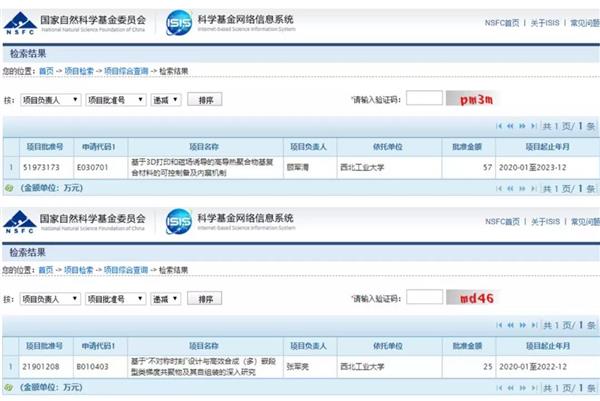This screenshot has height=401, width=600.
Task: Click the green refresh icon below row 51973173
Action: click(8, 187)
